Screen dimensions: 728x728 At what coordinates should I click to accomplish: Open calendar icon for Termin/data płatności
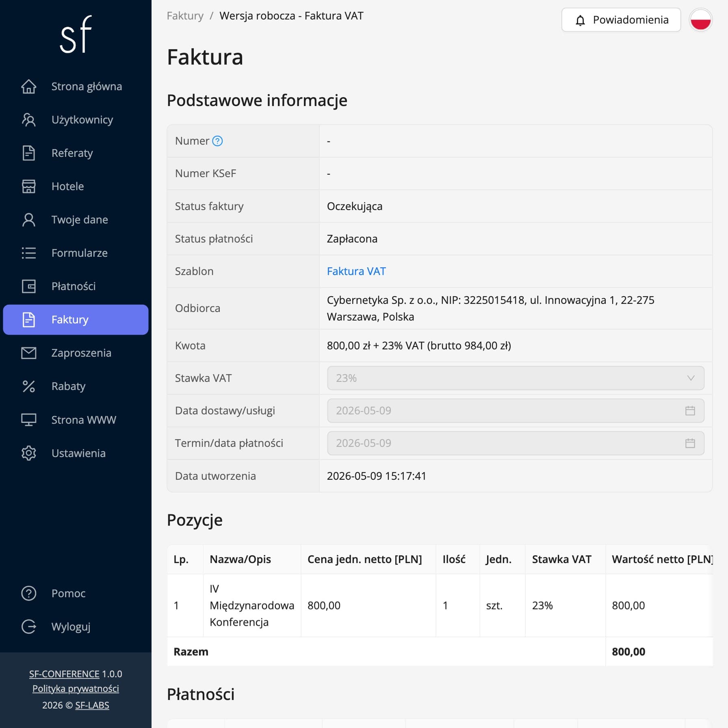[x=690, y=443]
